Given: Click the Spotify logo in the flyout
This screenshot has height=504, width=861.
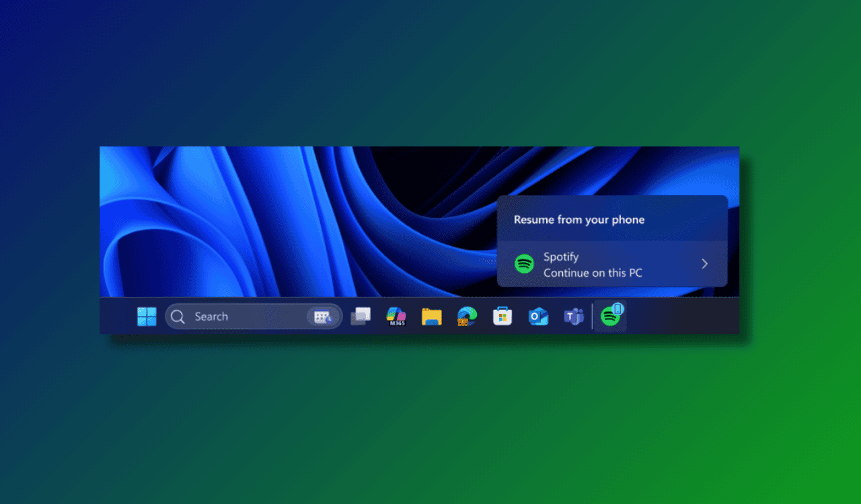Looking at the screenshot, I should (x=524, y=264).
